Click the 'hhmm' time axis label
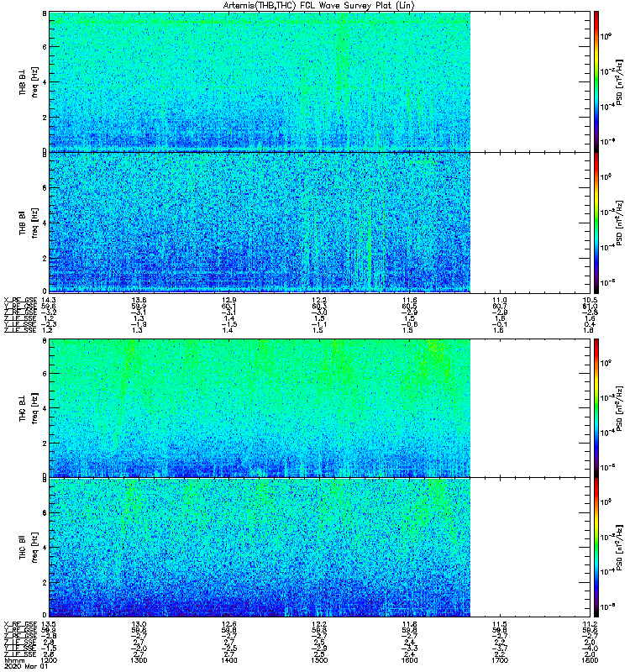 14,660
